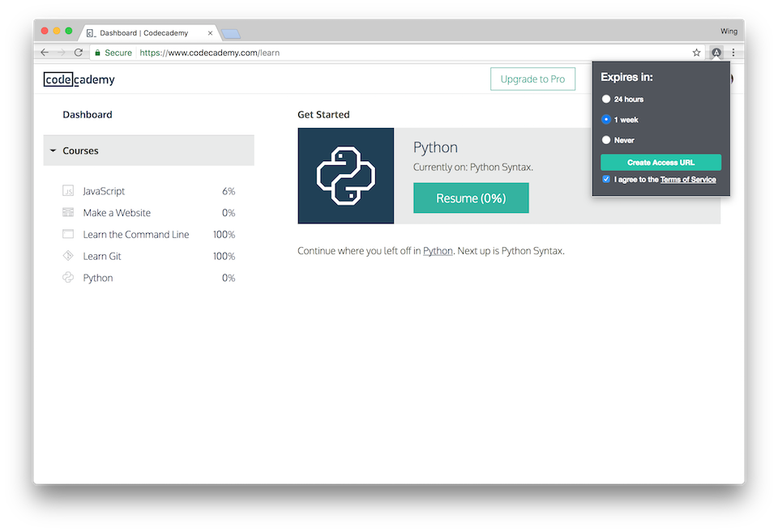Click the Make a Website course icon
This screenshot has width=778, height=532.
pos(68,213)
